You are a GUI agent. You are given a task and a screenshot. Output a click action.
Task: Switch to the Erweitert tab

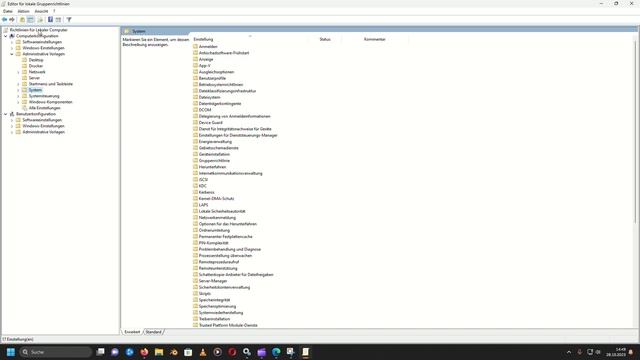pos(132,332)
